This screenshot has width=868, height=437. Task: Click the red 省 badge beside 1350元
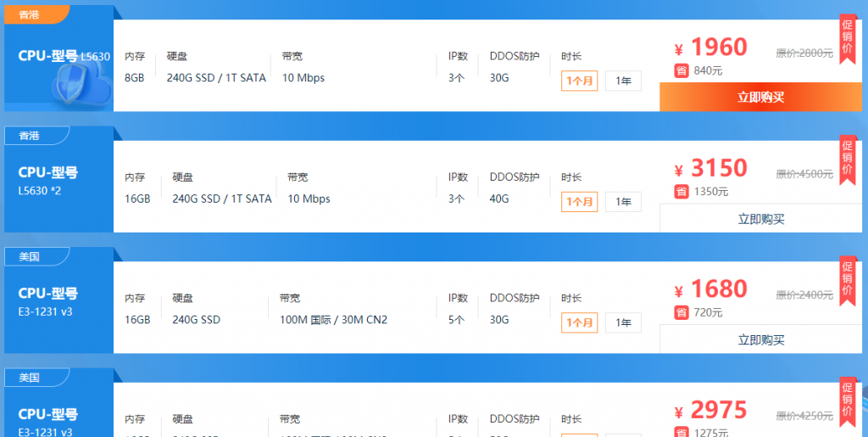681,192
